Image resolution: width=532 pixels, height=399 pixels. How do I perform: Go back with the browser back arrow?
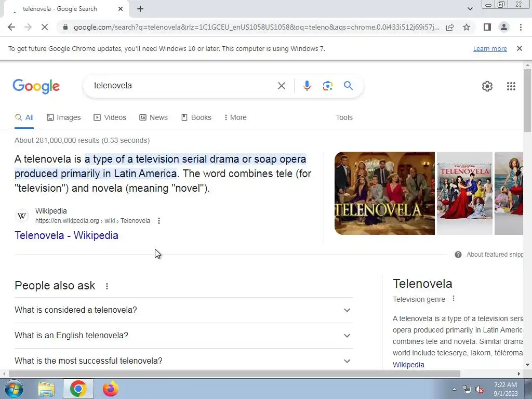tap(11, 27)
